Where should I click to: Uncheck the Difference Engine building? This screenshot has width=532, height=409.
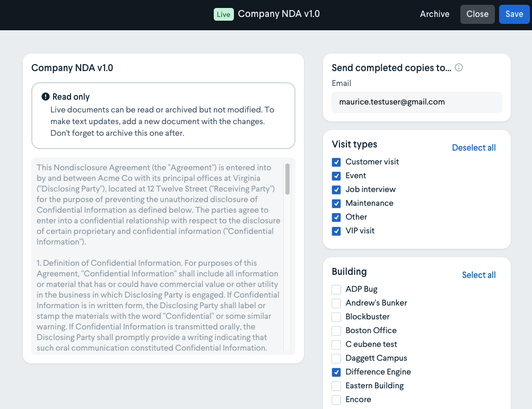click(336, 372)
